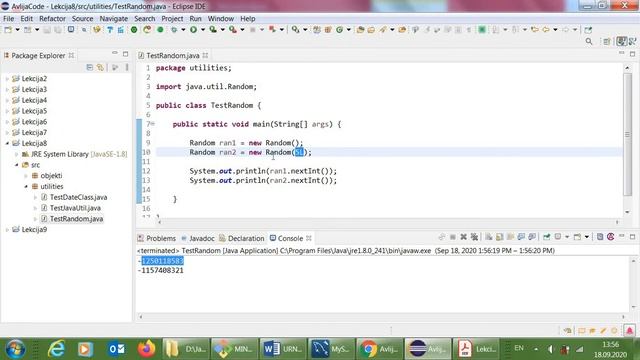Maximize the Console panel
The height and width of the screenshot is (360, 640).
632,236
